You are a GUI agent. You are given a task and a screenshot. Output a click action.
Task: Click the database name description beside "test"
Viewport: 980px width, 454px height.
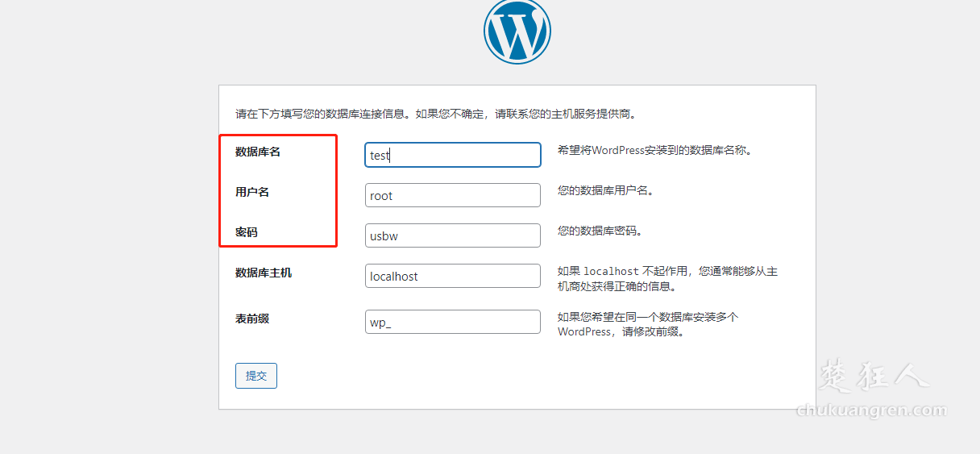coord(654,150)
